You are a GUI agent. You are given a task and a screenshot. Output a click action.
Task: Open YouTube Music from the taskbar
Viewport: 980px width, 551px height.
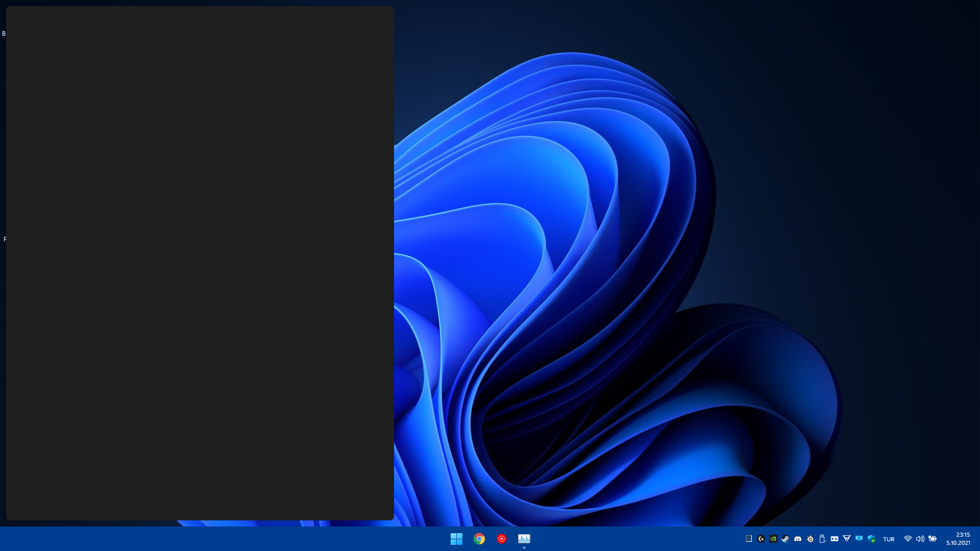click(501, 539)
